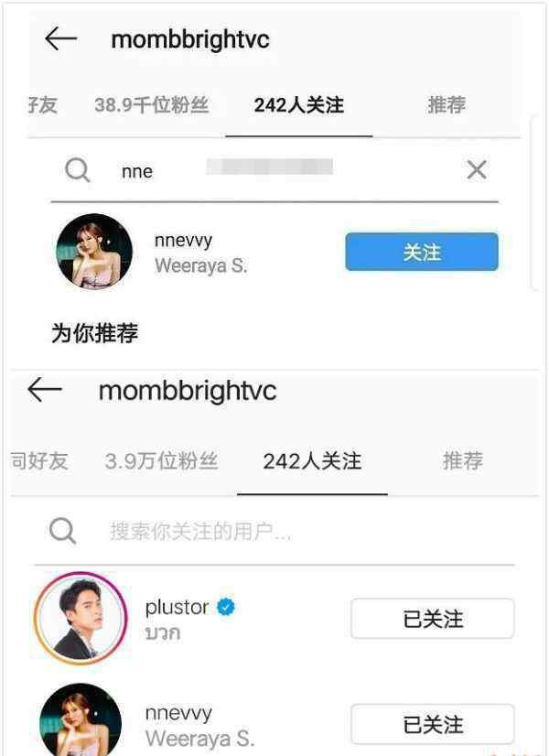Viewport: 549px width, 756px height.
Task: Switch to the 3.9万位粉丝 tab
Action: 161,461
